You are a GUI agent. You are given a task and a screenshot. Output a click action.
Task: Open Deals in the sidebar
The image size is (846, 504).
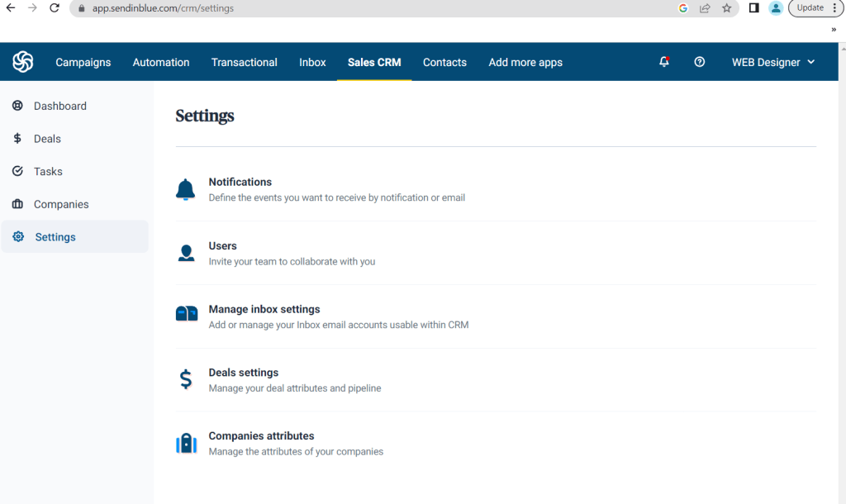pos(47,139)
